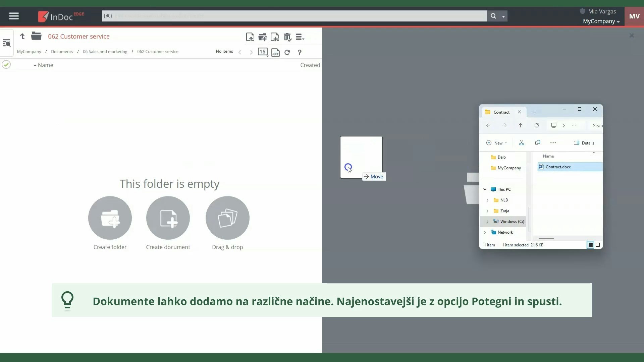This screenshot has width=644, height=362.
Task: Switch to thumbnail view in Explorer status bar
Action: [597, 245]
